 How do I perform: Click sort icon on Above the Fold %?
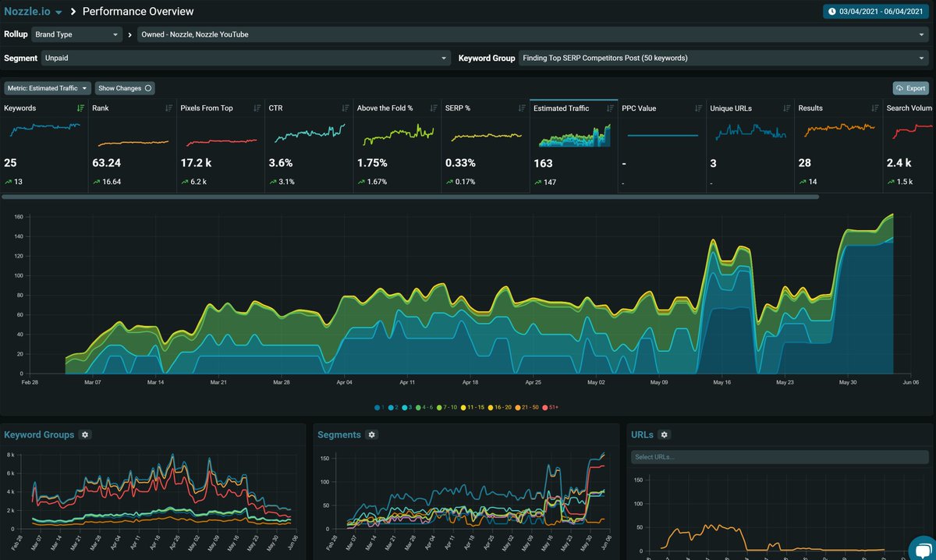click(x=433, y=108)
